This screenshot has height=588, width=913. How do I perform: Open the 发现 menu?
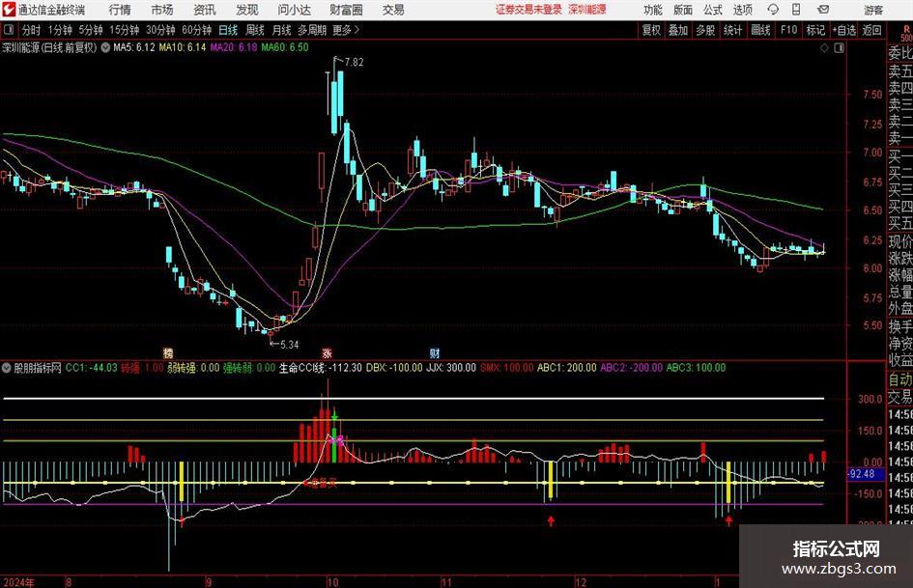[247, 10]
